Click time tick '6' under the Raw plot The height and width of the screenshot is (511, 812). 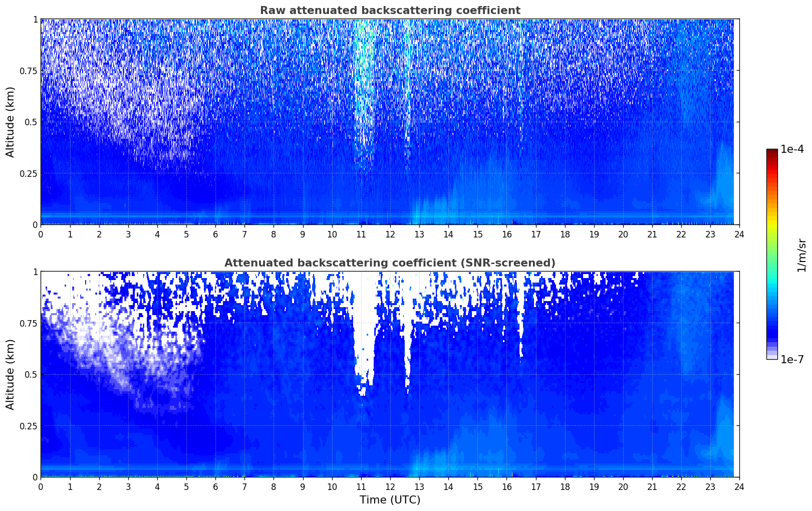215,234
